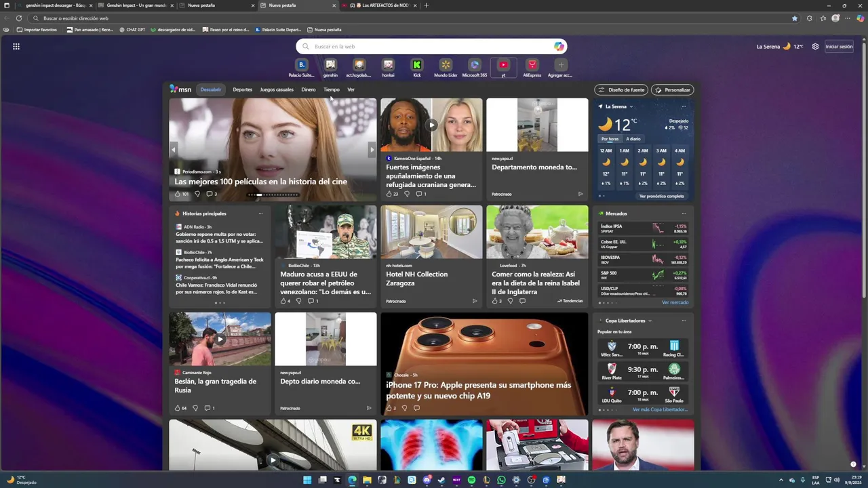Add current page to favorites star
Viewport: 868px width, 488px height.
point(795,18)
